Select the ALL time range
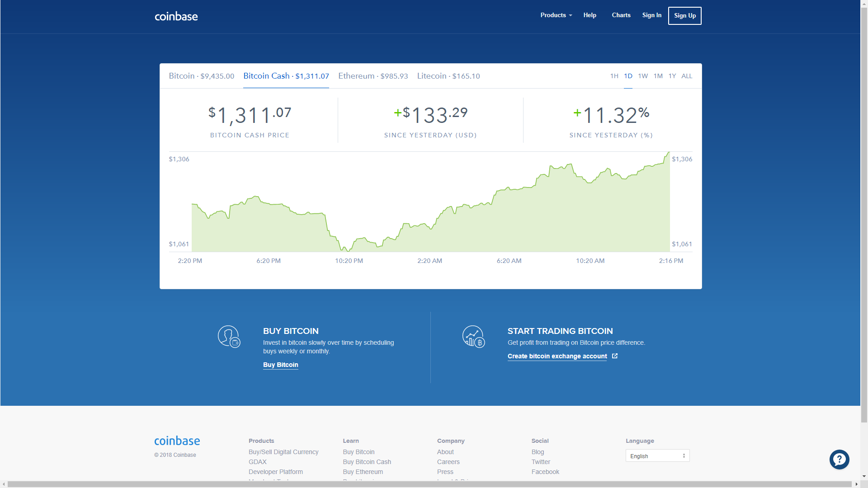This screenshot has width=868, height=488. [687, 76]
